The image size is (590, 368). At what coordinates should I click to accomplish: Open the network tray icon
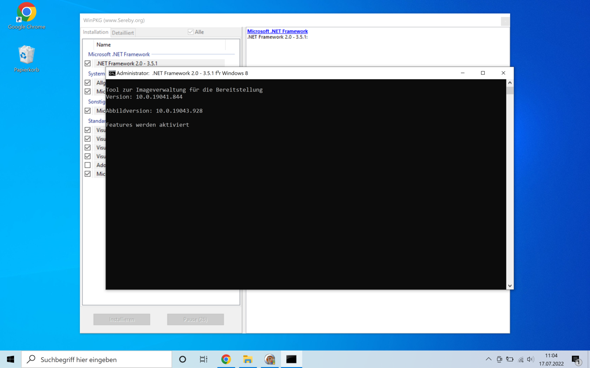(x=521, y=360)
